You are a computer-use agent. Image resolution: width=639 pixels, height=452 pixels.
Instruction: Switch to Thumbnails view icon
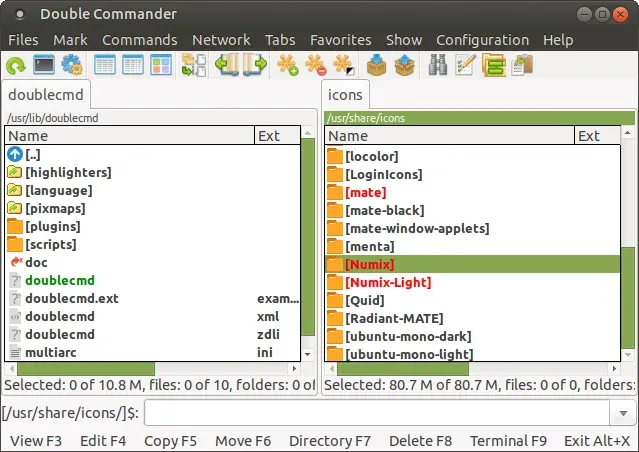161,65
